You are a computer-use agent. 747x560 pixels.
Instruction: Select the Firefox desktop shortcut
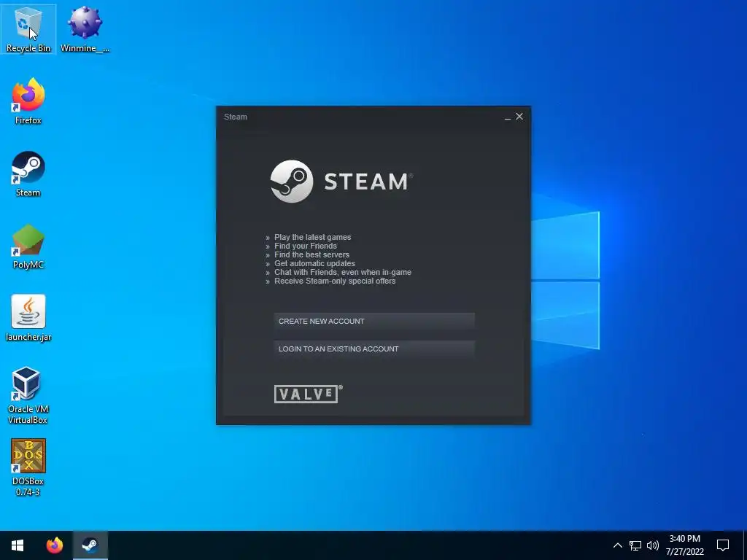pyautogui.click(x=28, y=101)
